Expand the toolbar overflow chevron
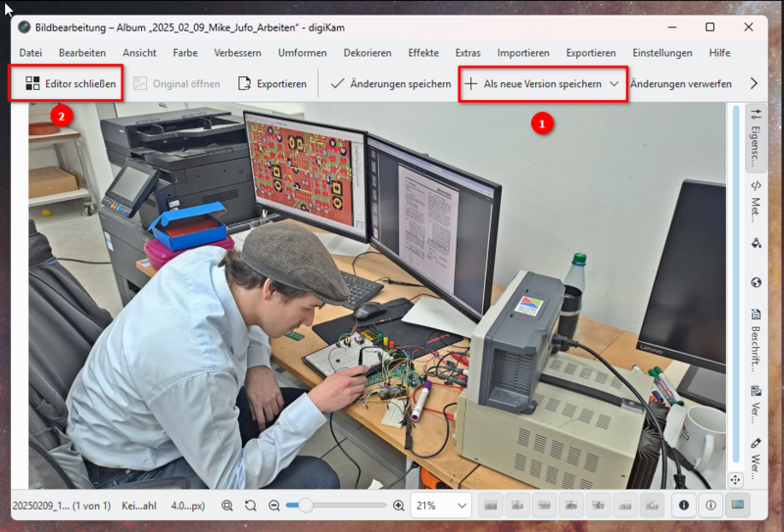Screen dimensions: 784x532 tap(754, 83)
